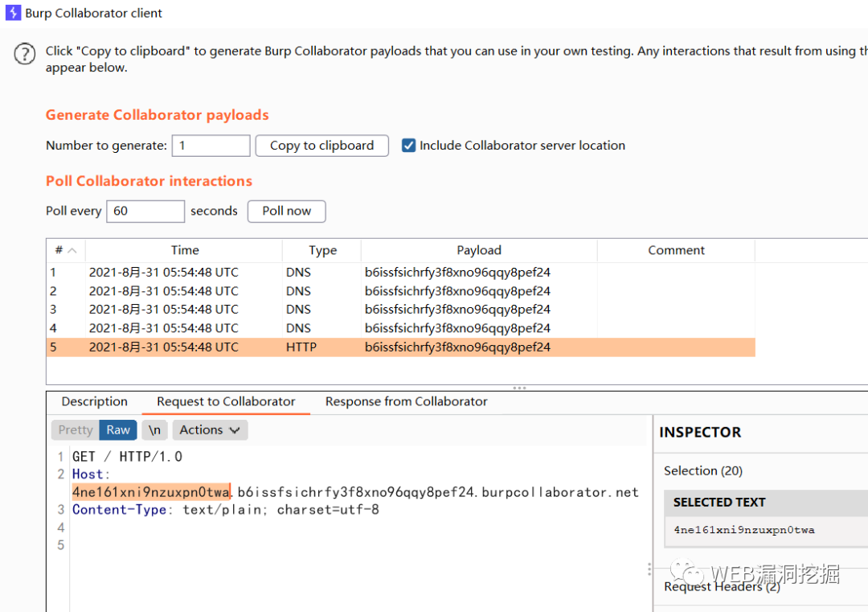The width and height of the screenshot is (868, 612).
Task: Select interaction row 3 DNS entry
Action: pos(401,310)
